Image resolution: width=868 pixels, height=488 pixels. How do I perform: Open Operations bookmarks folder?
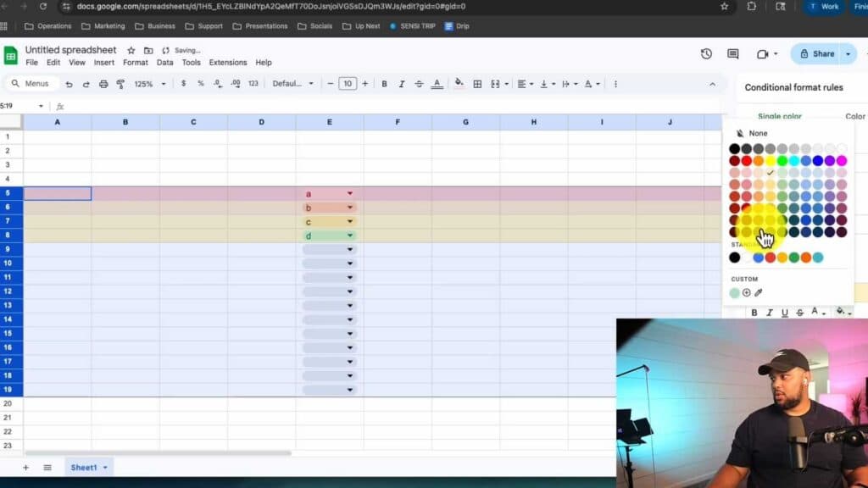(48, 26)
